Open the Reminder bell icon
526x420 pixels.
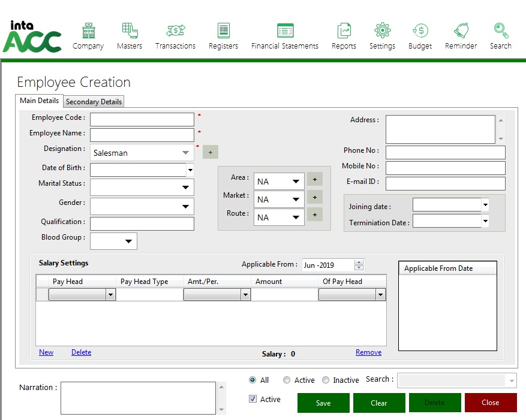point(461,36)
